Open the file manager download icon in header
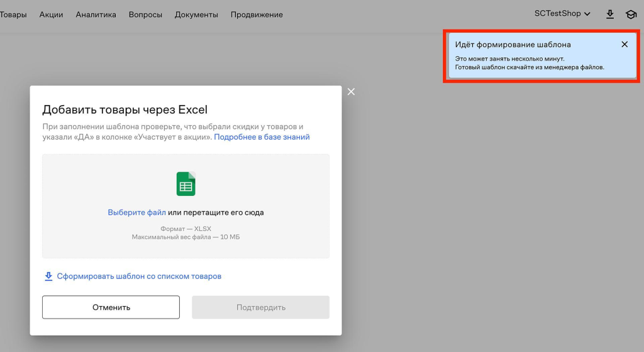The image size is (644, 352). 609,14
